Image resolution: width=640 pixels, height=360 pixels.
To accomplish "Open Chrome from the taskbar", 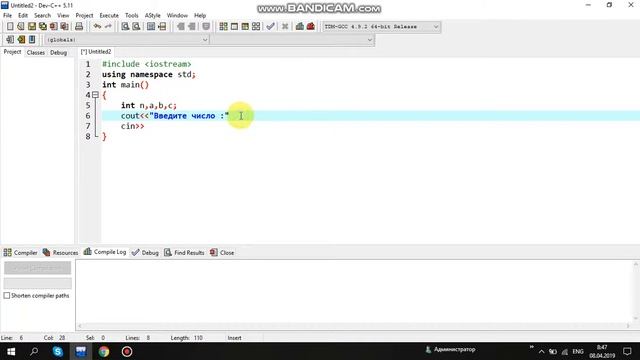I will point(104,351).
